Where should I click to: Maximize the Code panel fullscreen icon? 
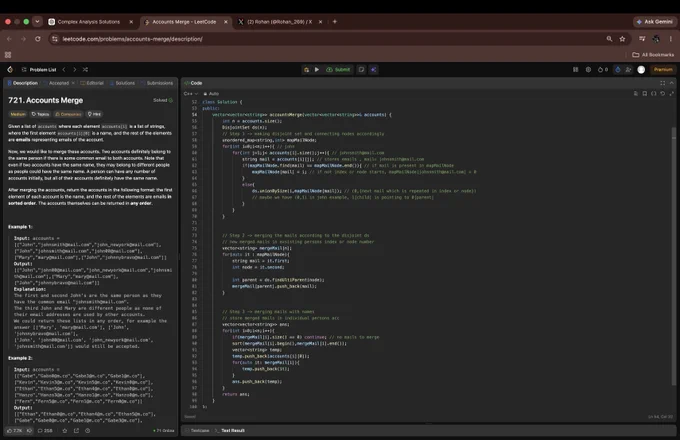pyautogui.click(x=662, y=83)
